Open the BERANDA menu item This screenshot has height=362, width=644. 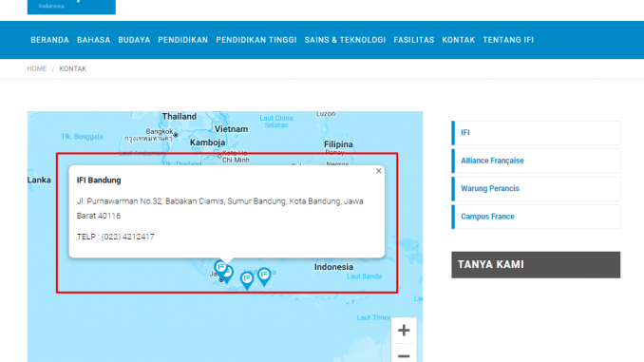pyautogui.click(x=49, y=40)
